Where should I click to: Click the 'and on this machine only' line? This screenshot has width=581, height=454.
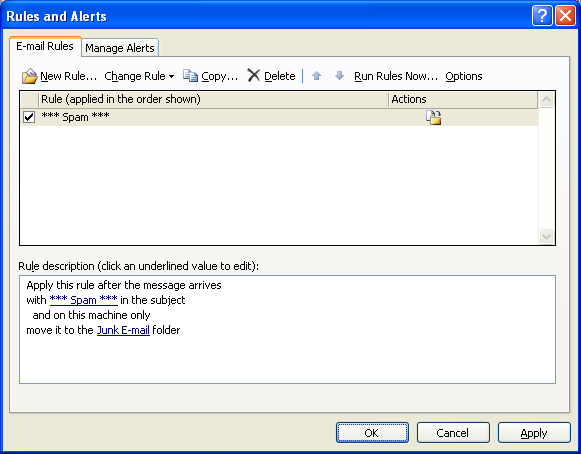click(x=91, y=315)
